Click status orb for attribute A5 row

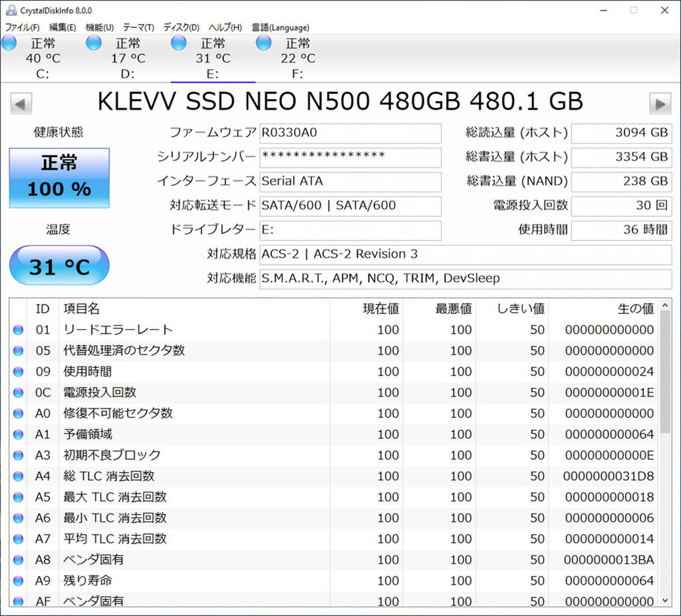18,497
